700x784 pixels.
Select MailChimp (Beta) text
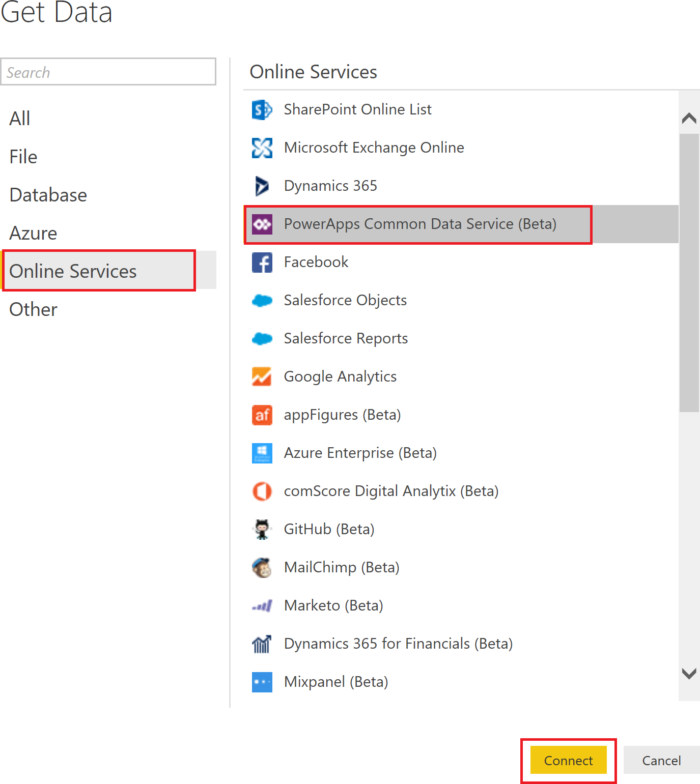click(x=341, y=567)
